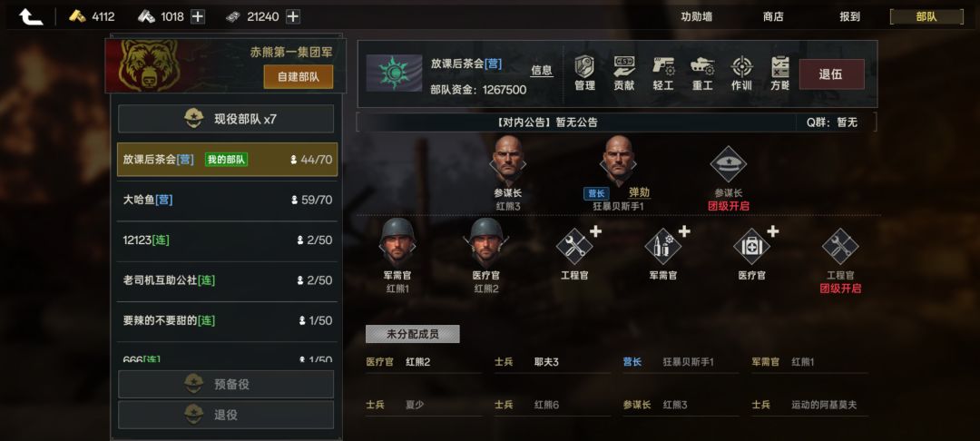The width and height of the screenshot is (980, 441).
Task: Add currency with plus next to 1018
Action: tap(198, 17)
